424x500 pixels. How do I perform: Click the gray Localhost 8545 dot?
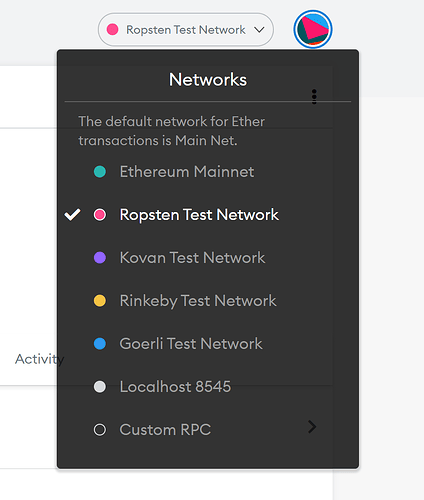coord(100,387)
